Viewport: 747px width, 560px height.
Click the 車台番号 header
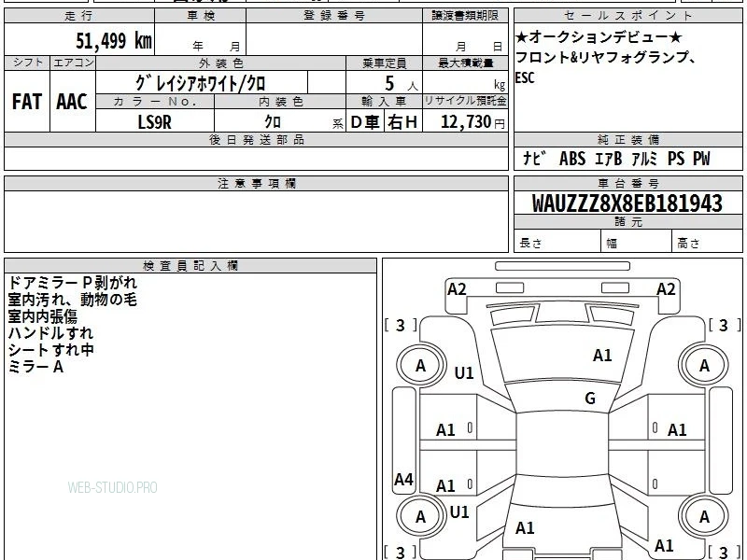pos(627,184)
